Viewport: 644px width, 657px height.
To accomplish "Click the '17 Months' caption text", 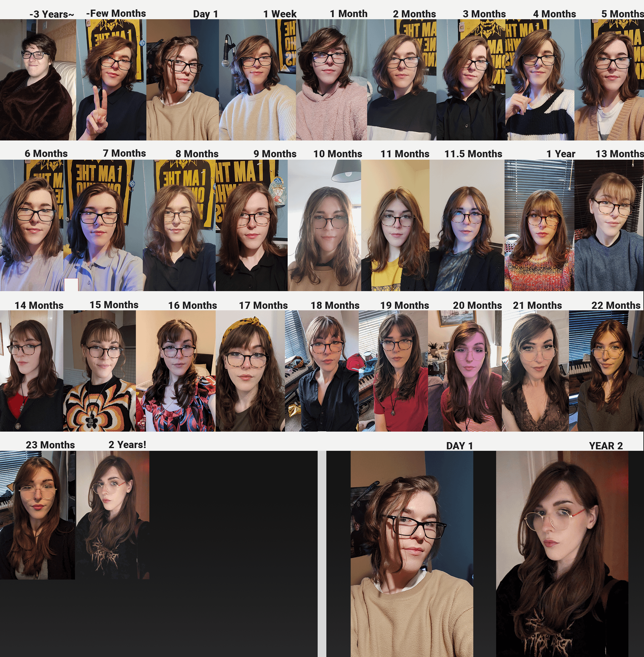I will click(x=263, y=305).
